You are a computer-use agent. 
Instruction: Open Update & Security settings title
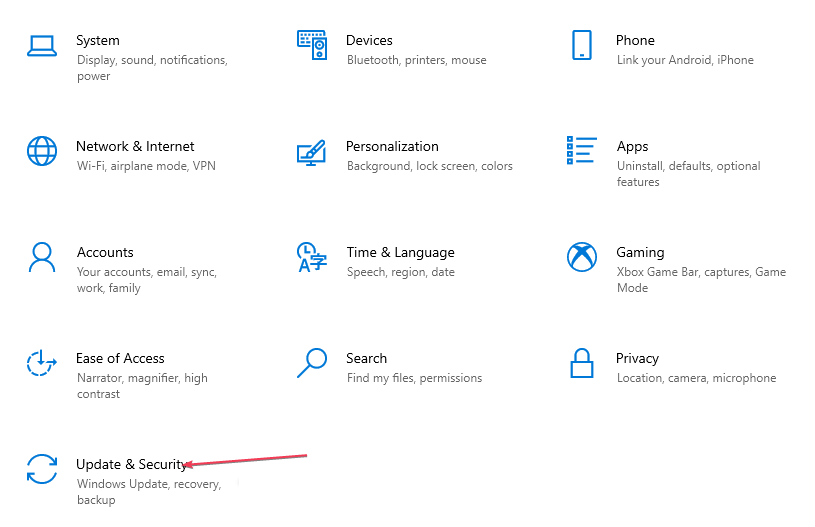(x=131, y=465)
